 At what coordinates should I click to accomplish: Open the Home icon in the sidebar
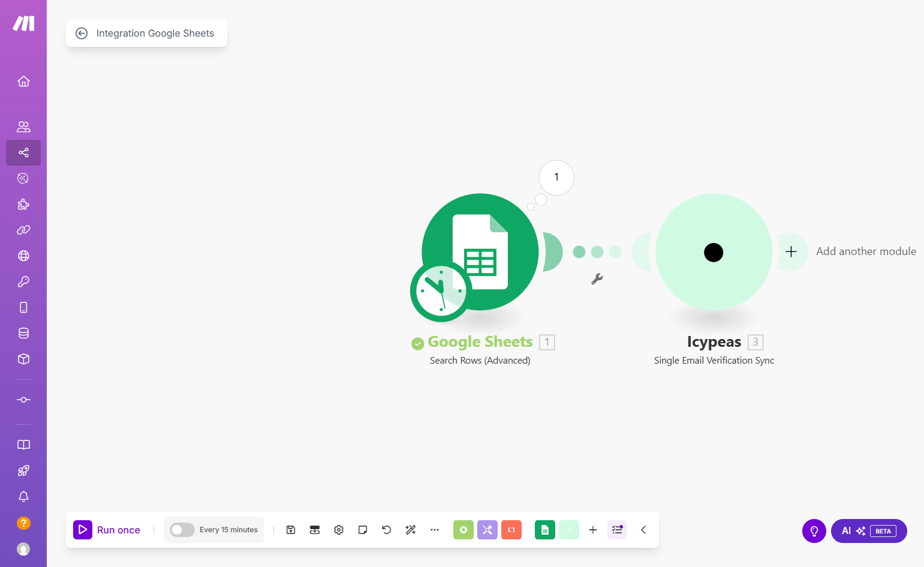[23, 81]
